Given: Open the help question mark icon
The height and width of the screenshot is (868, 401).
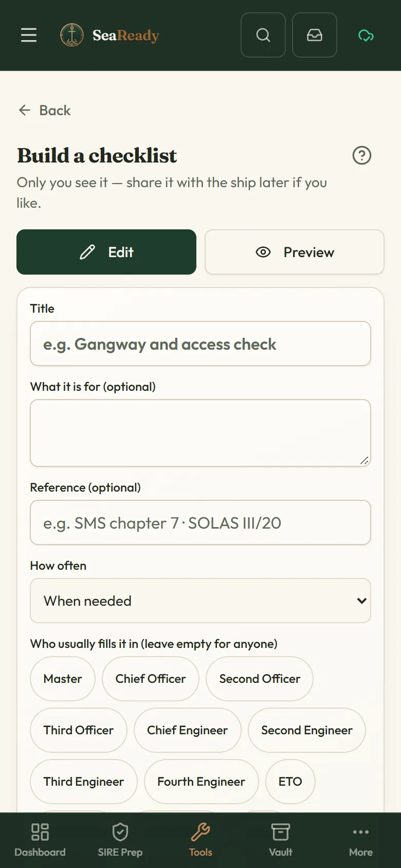Looking at the screenshot, I should [x=362, y=155].
